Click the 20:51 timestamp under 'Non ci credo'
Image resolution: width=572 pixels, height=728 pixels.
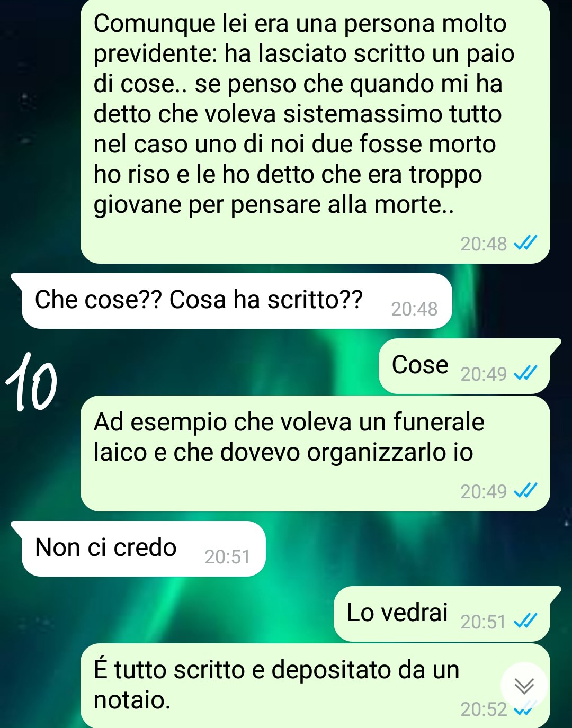[x=227, y=557]
